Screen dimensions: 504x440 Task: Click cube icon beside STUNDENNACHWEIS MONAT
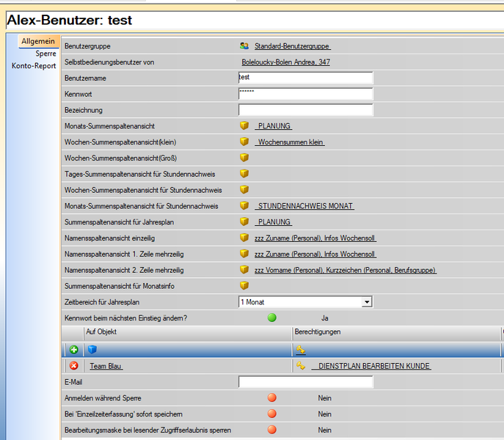244,206
